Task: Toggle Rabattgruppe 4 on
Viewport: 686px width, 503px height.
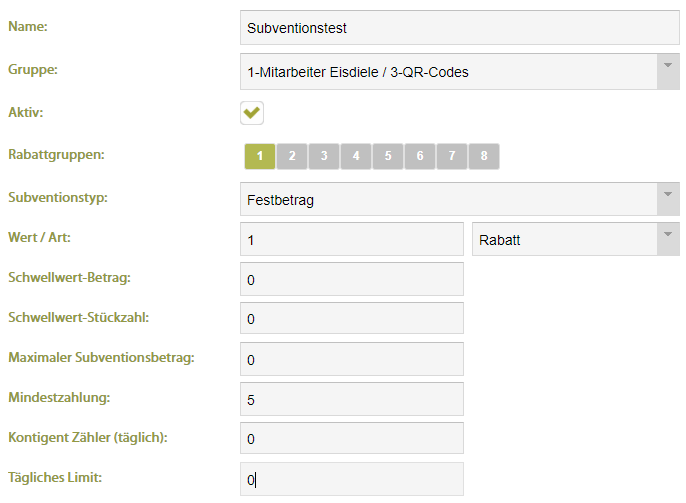Action: point(356,156)
